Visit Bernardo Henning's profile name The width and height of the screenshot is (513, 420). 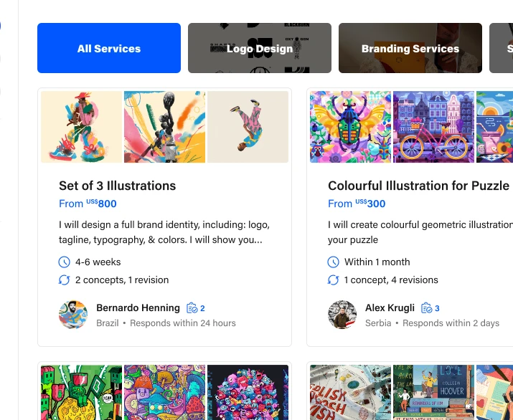[138, 308]
